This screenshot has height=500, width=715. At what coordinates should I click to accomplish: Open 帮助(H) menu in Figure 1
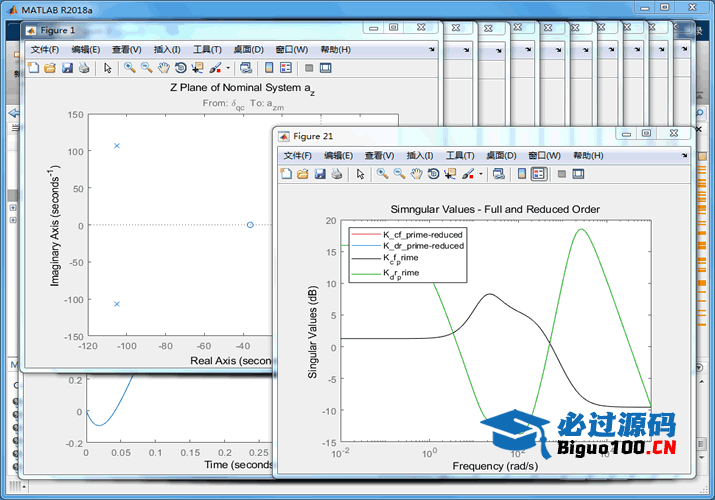(x=335, y=50)
